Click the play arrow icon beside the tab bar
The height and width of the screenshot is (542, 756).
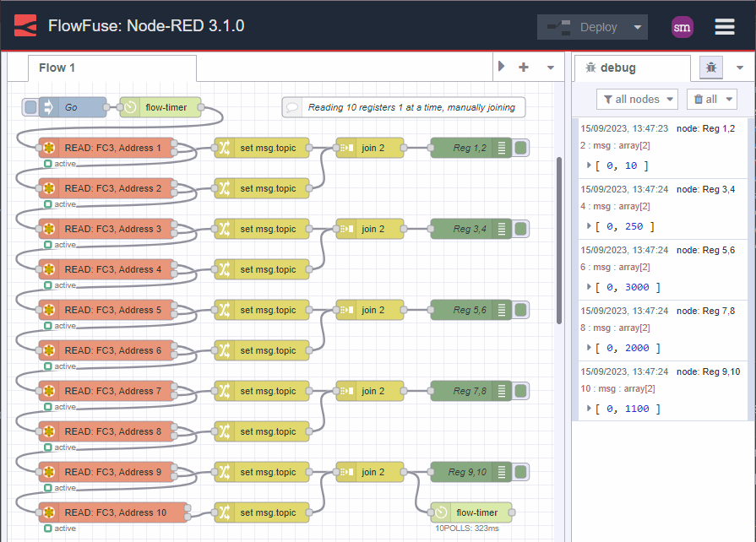tap(501, 67)
